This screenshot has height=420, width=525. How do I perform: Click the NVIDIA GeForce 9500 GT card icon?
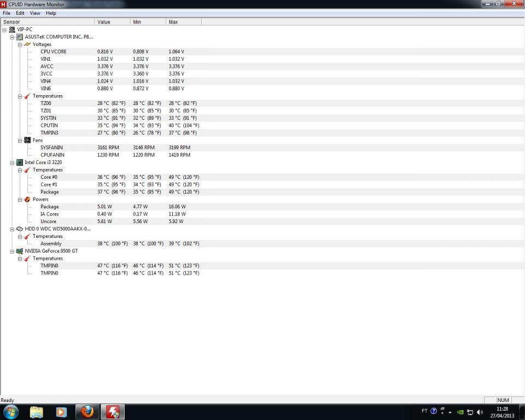click(20, 251)
